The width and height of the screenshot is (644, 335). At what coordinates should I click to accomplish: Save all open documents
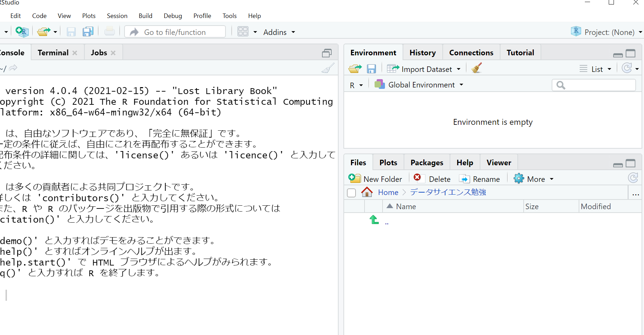tap(88, 32)
